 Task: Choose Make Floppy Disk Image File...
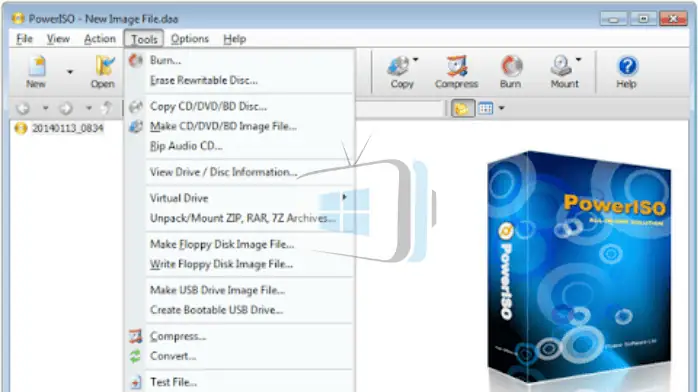[240, 244]
